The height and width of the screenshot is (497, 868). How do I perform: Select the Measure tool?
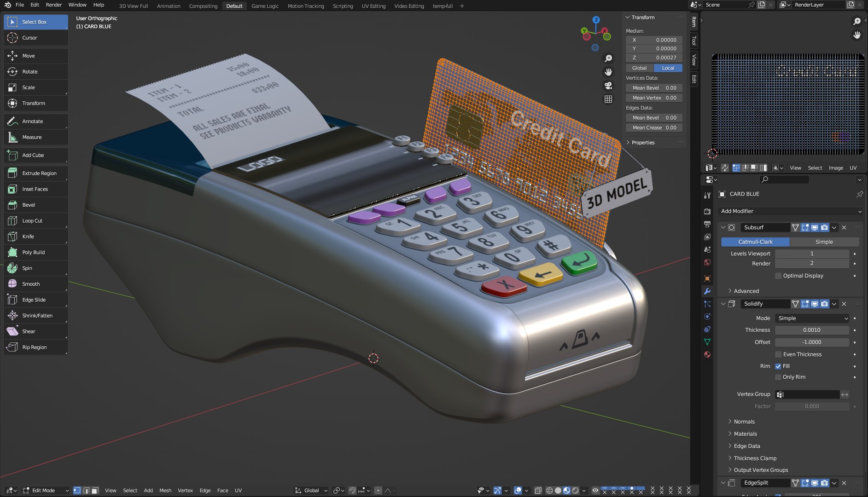(36, 137)
